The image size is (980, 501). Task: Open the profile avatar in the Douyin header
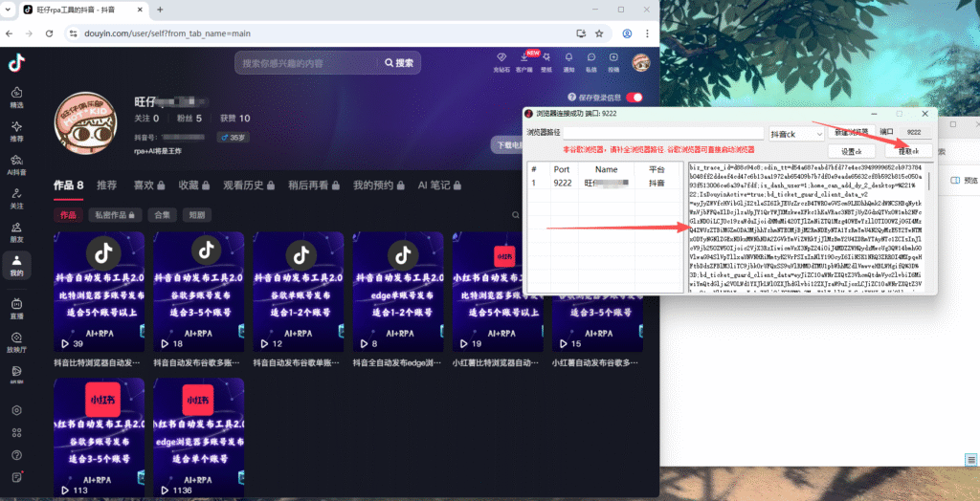pyautogui.click(x=640, y=62)
